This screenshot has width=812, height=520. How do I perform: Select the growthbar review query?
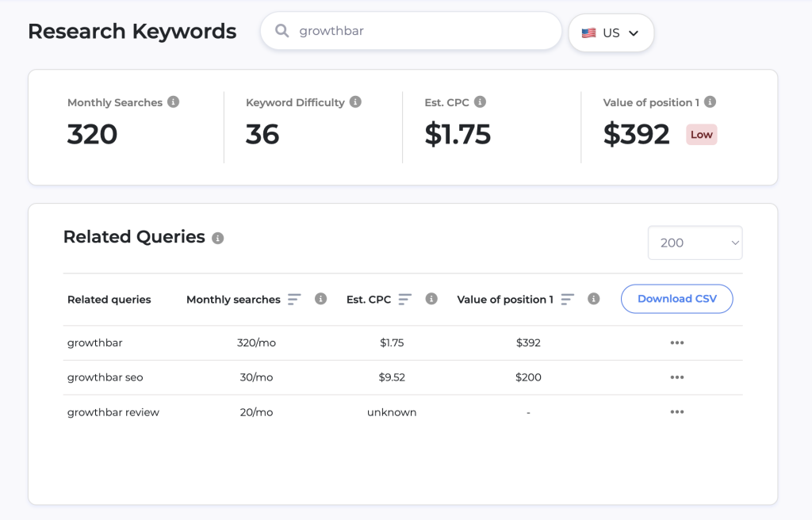pyautogui.click(x=113, y=412)
